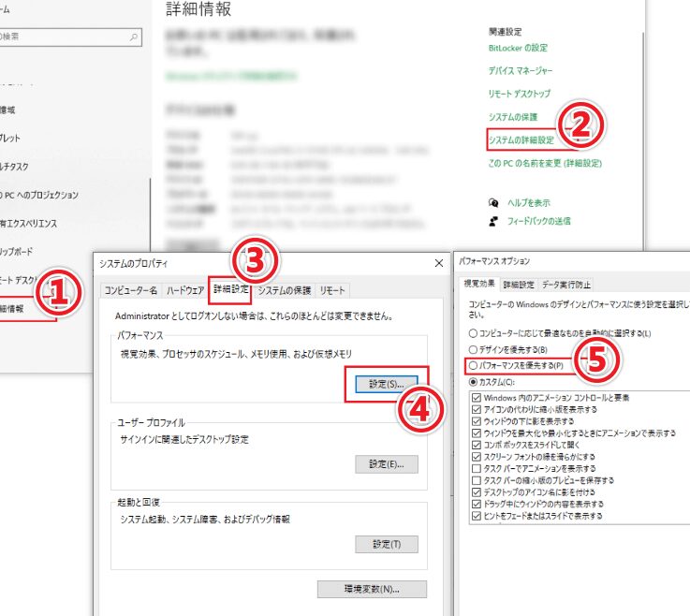Select カスタム(C) radio button
The width and height of the screenshot is (690, 616).
click(473, 382)
